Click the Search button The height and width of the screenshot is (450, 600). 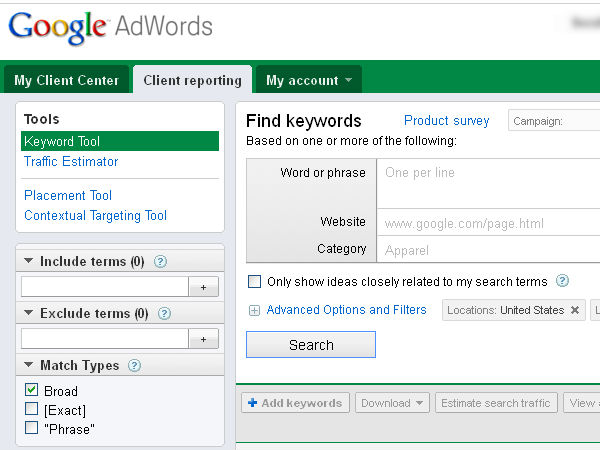coord(311,345)
